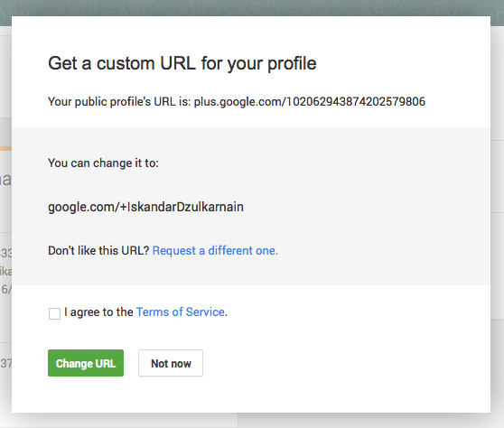Click the cut-off large 'a' behind the dialog
The image size is (504, 428).
click(5, 180)
